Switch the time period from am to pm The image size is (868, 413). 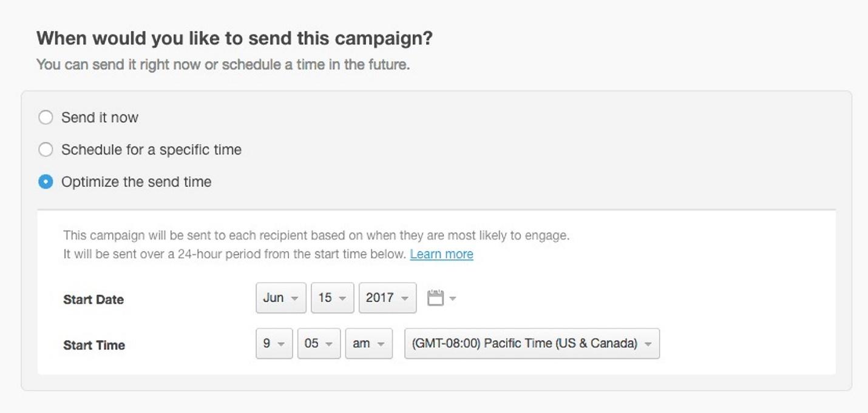(368, 343)
